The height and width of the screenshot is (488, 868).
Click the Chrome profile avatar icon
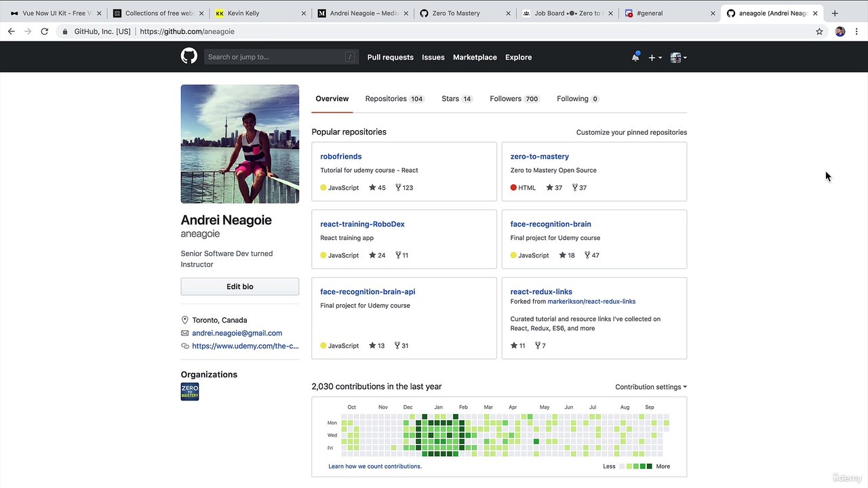pyautogui.click(x=840, y=31)
